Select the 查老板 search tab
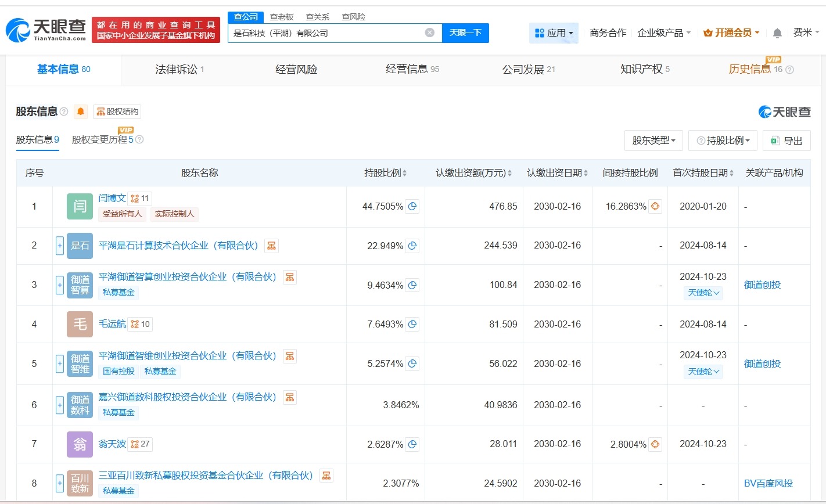 [283, 17]
